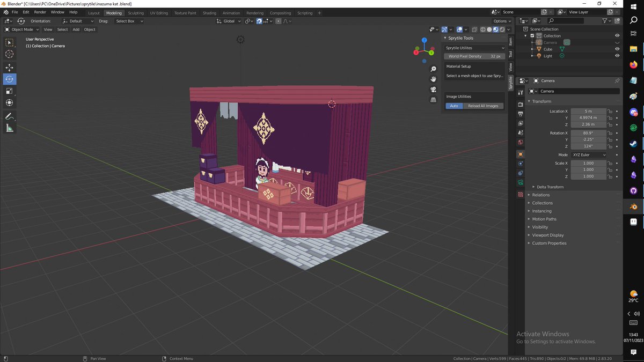Collapse the Sprytile Tools panel
Viewport: 644px width, 362px height.
461,38
